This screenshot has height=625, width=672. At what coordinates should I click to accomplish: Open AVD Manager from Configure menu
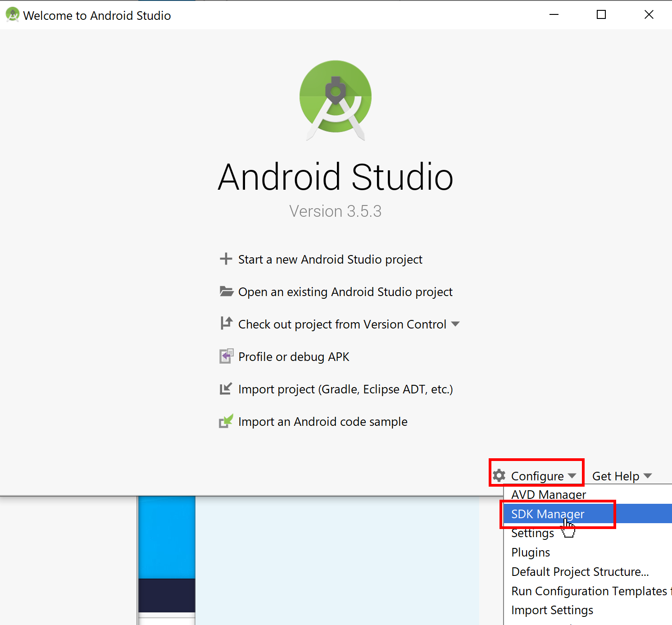point(548,495)
